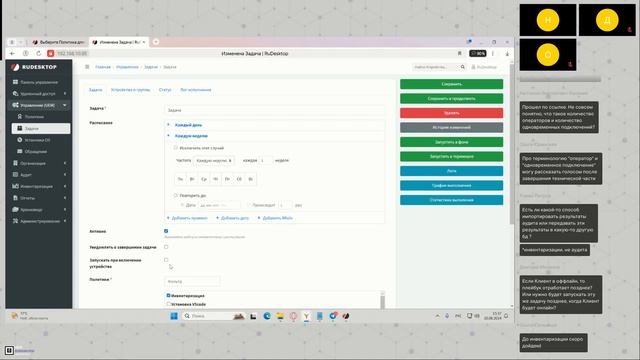
Task: Open Политики under Управление
Action: click(x=34, y=117)
